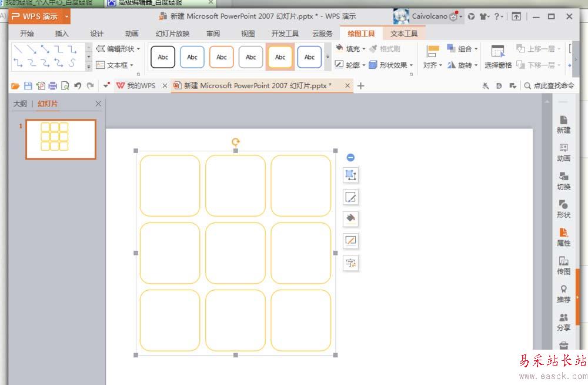Click the 点此查找命令 search box
Image resolution: width=588 pixels, height=385 pixels.
pos(549,85)
